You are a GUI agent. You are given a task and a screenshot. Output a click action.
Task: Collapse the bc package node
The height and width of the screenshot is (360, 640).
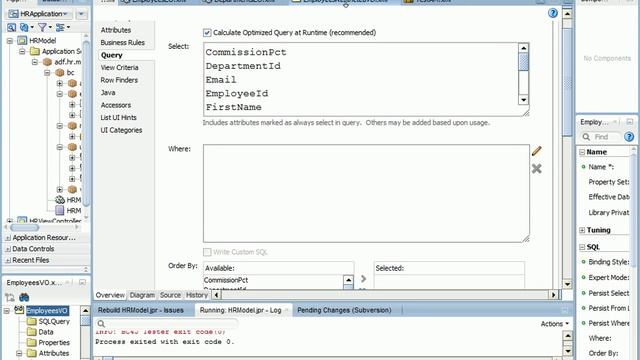(47, 72)
